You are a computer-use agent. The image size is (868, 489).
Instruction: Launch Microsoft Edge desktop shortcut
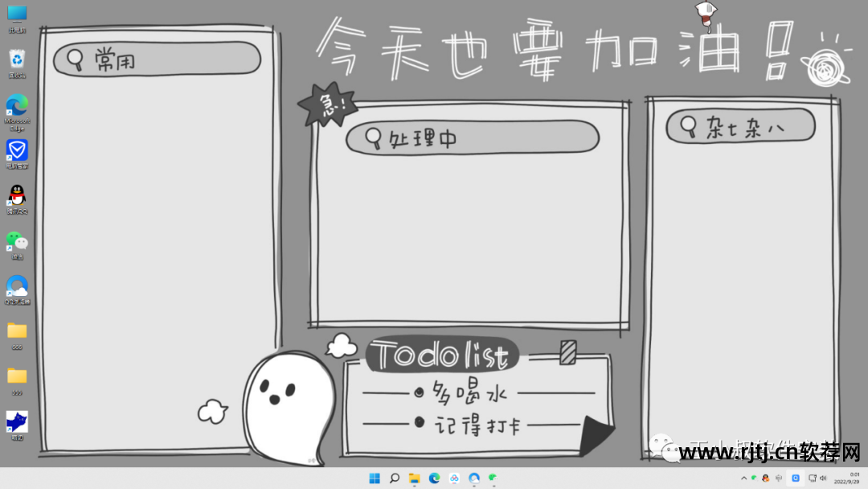(x=17, y=113)
